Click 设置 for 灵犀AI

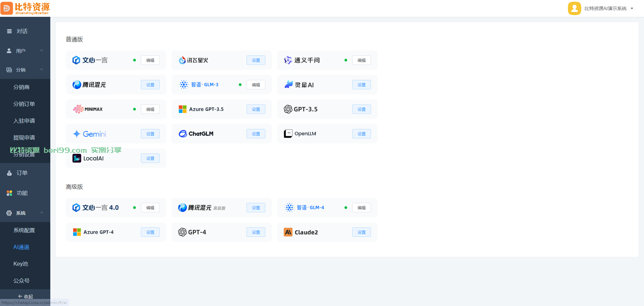click(362, 85)
